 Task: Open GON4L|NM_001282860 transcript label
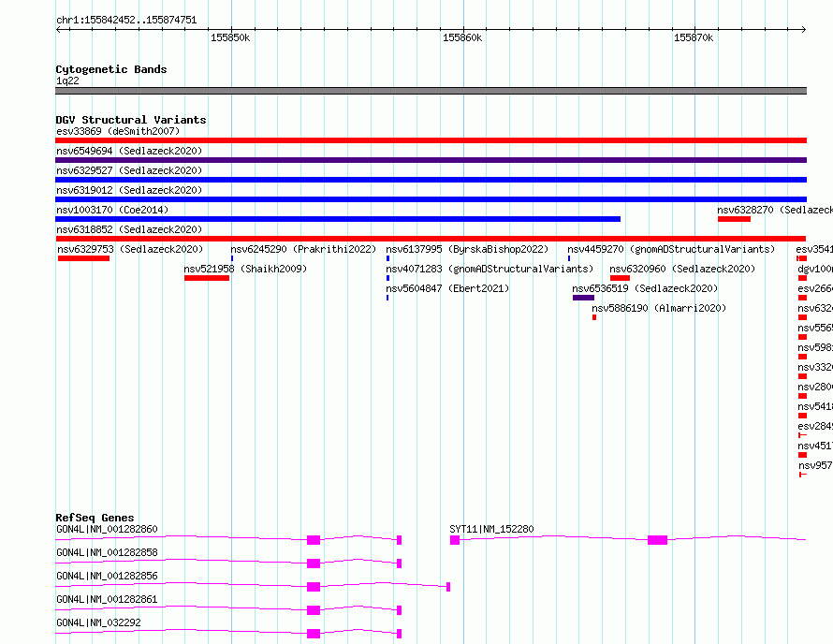[x=107, y=529]
